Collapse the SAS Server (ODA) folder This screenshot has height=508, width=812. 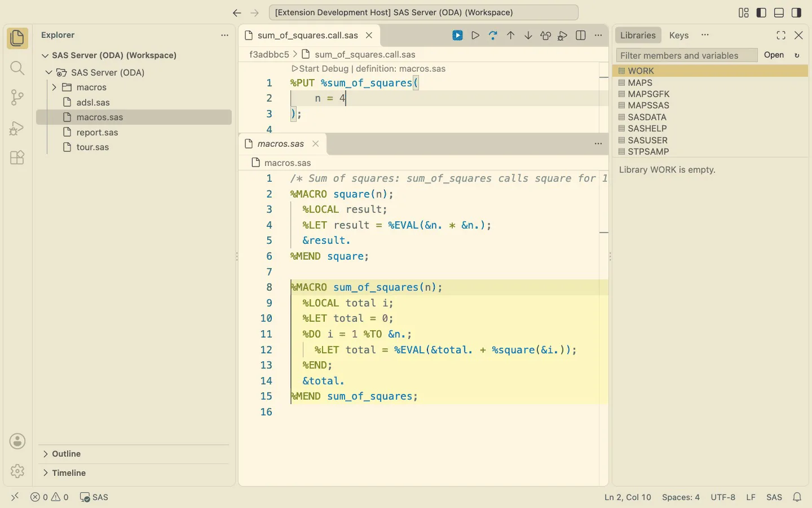[49, 72]
